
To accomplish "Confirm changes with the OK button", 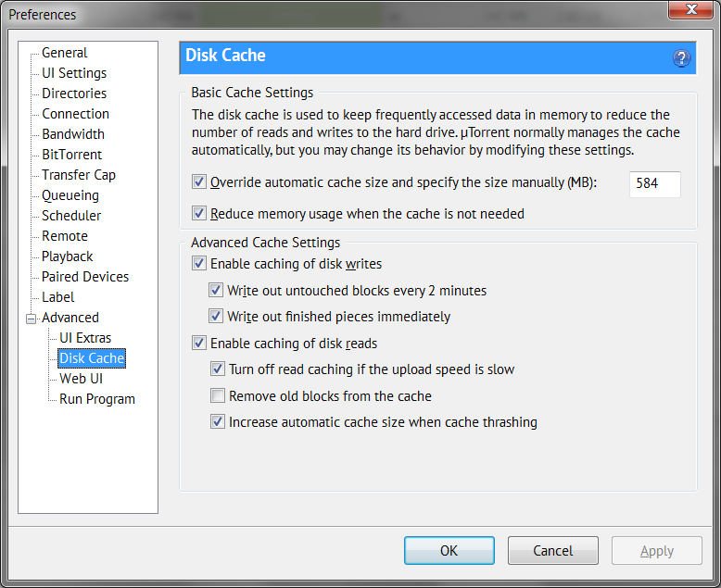I will (x=449, y=550).
